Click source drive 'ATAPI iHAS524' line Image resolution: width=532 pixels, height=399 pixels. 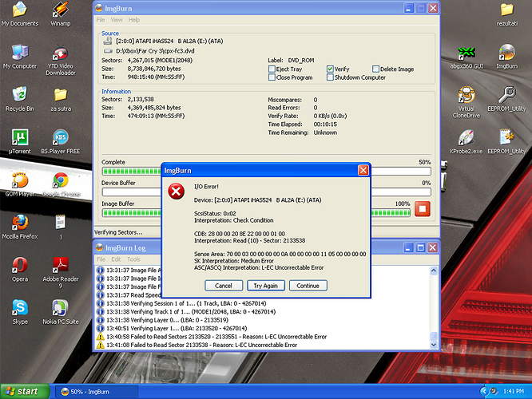(169, 41)
